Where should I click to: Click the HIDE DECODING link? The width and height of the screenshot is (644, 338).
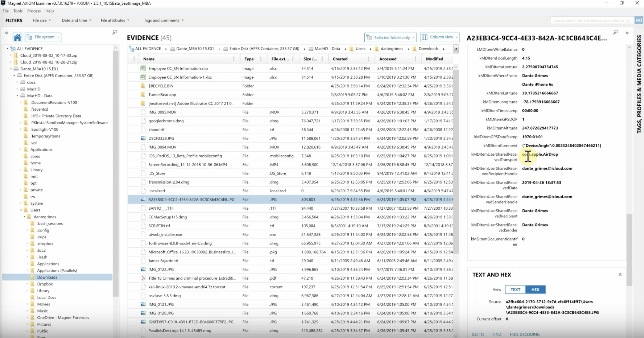pyautogui.click(x=525, y=334)
